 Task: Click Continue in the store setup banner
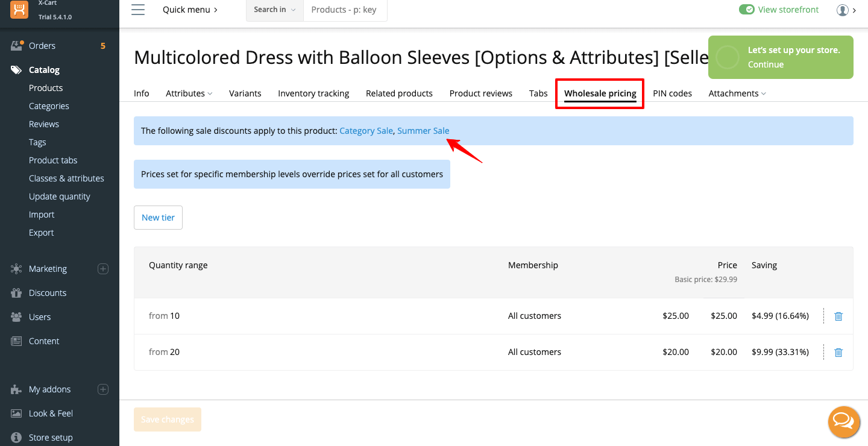point(766,64)
